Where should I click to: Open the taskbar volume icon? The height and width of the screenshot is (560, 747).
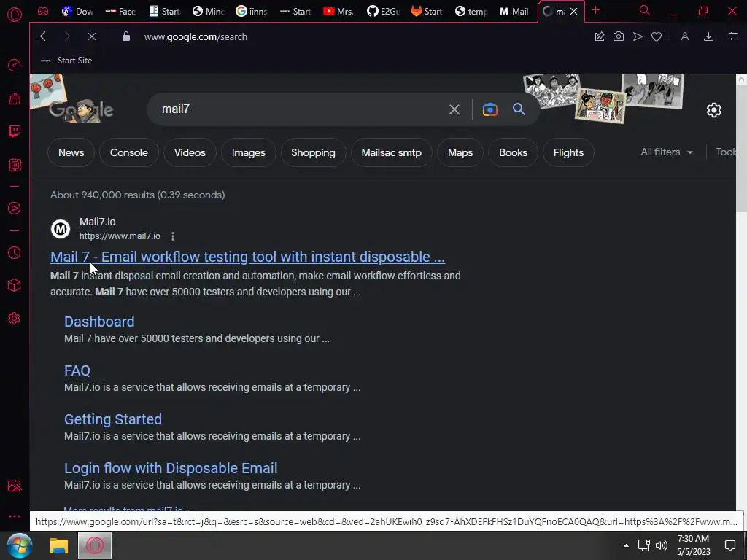(x=661, y=545)
